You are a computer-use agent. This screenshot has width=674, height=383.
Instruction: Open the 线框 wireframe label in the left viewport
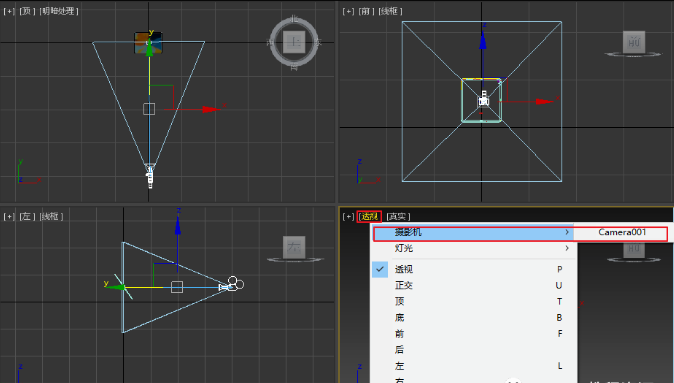(51, 216)
